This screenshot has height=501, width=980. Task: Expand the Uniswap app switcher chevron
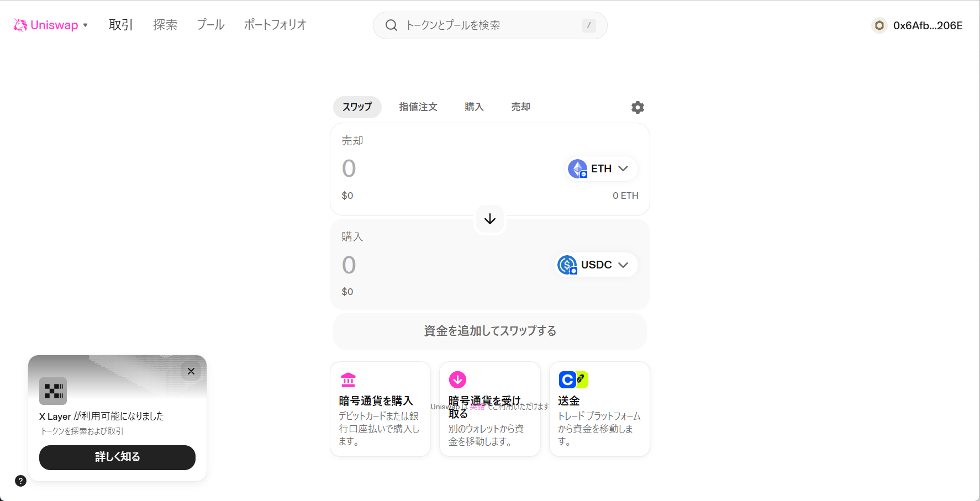(x=86, y=25)
